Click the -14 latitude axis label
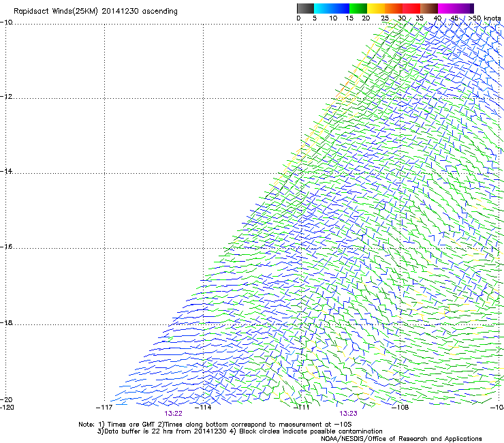504x443 pixels. pos(6,171)
